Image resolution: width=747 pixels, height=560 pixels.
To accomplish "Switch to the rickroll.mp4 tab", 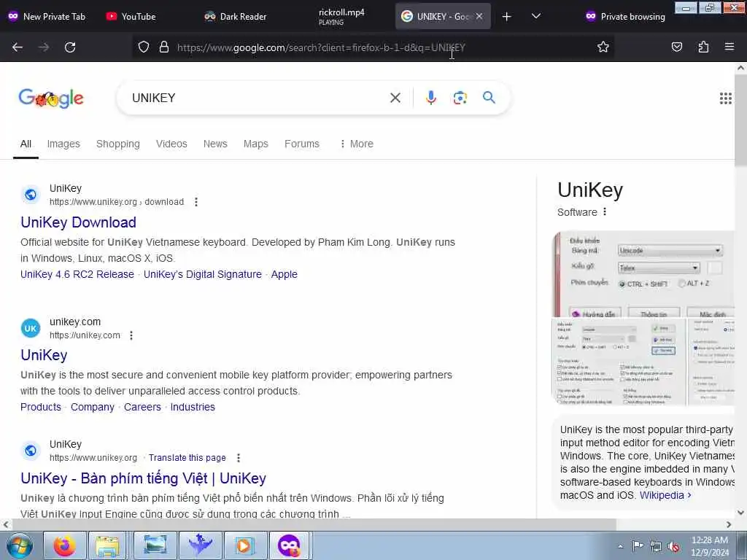I will [341, 17].
